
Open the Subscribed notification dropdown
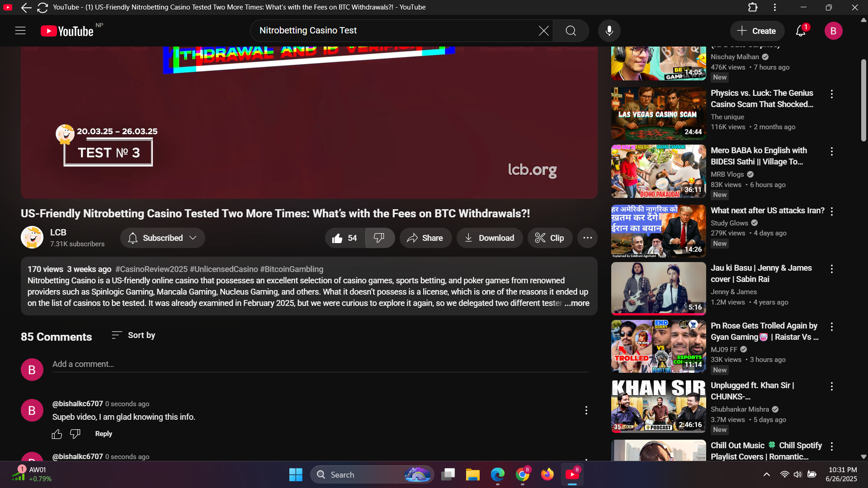coord(163,238)
